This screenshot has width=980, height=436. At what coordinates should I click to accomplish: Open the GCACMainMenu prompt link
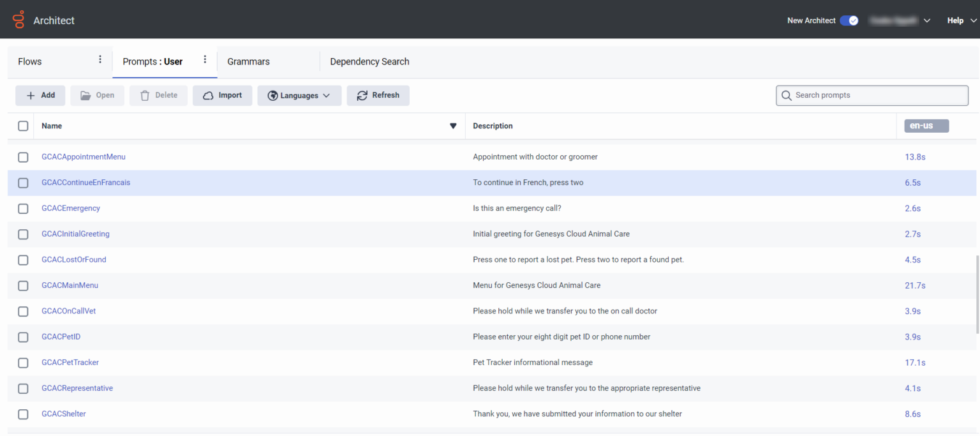pos(70,285)
